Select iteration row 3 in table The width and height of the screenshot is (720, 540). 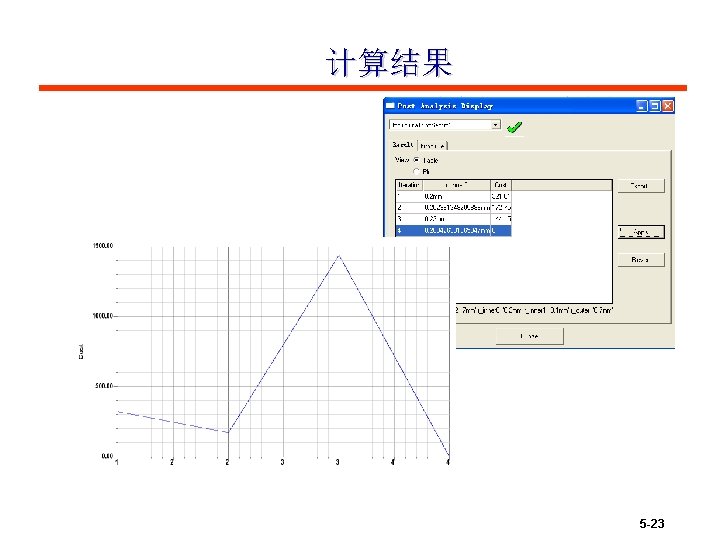coord(454,219)
